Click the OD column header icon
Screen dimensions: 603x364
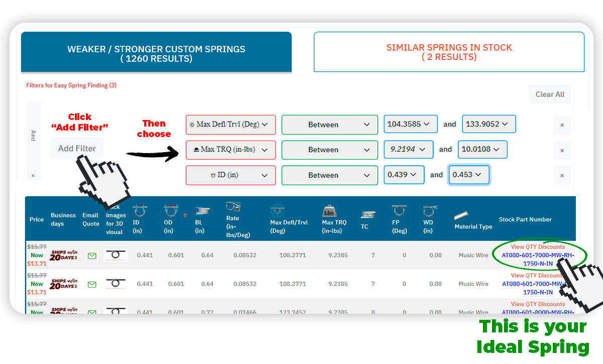[171, 209]
